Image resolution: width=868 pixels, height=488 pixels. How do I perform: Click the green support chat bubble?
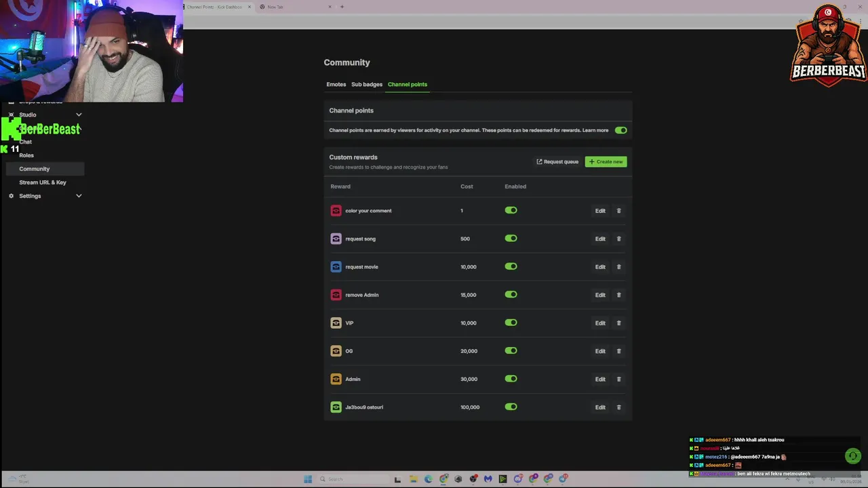853,456
